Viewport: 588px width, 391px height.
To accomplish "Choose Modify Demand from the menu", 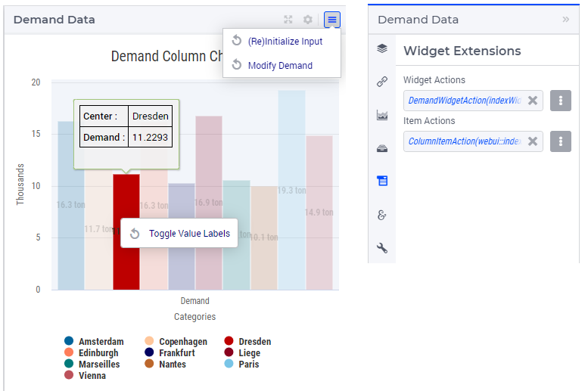I will point(282,65).
